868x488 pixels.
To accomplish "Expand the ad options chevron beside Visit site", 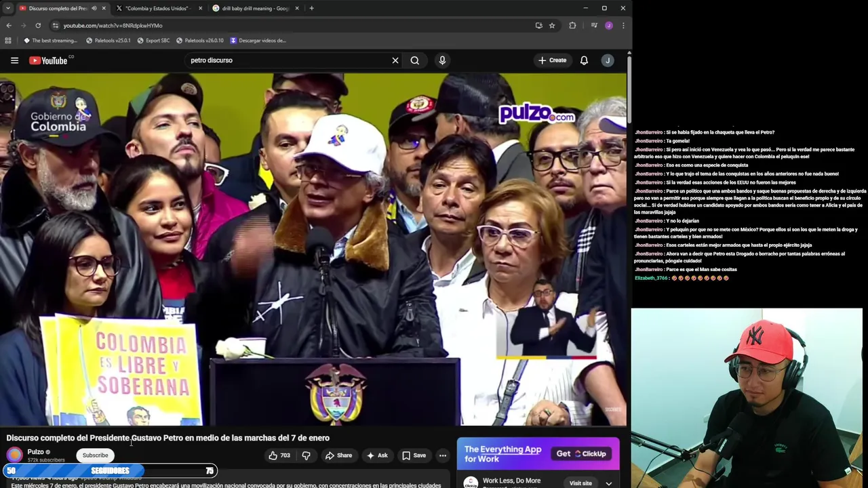I will pos(608,483).
